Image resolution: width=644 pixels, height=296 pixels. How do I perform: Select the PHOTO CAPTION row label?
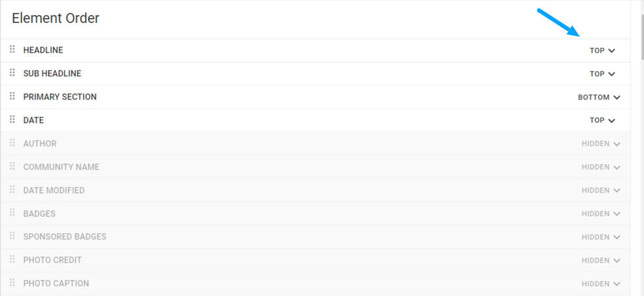coord(56,284)
